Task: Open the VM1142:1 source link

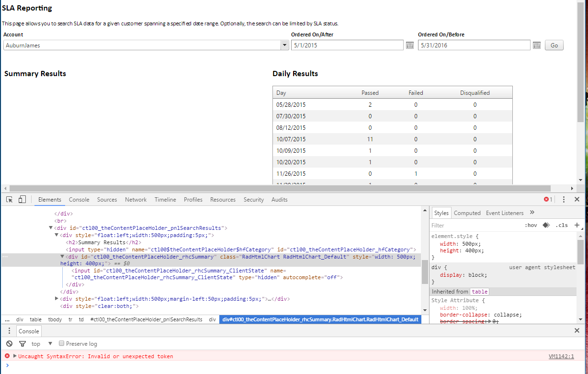Action: click(x=561, y=356)
